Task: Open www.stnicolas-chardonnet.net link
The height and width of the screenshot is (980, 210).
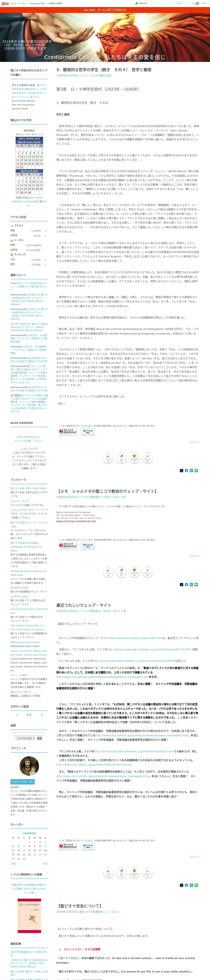Action: 76,522
